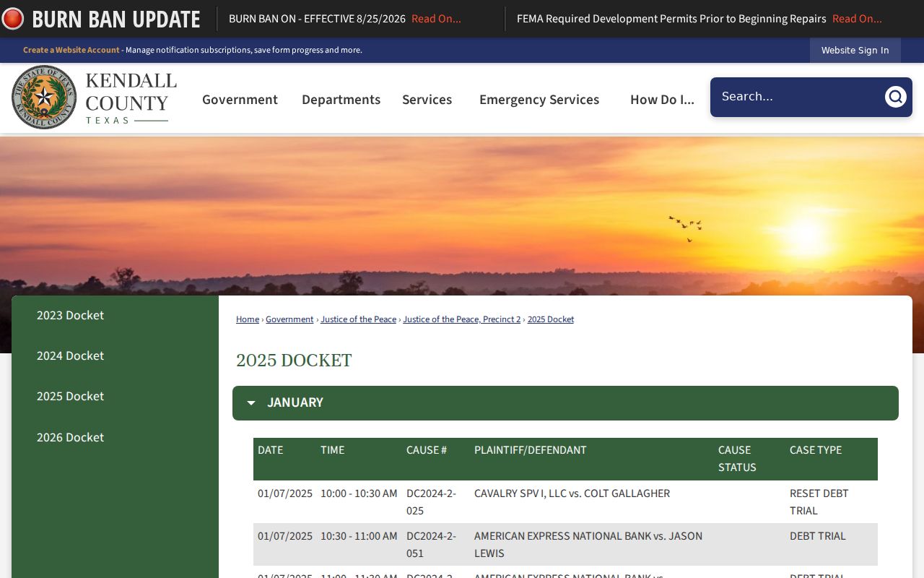Click the Website Sign In button
924x578 pixels.
(855, 51)
